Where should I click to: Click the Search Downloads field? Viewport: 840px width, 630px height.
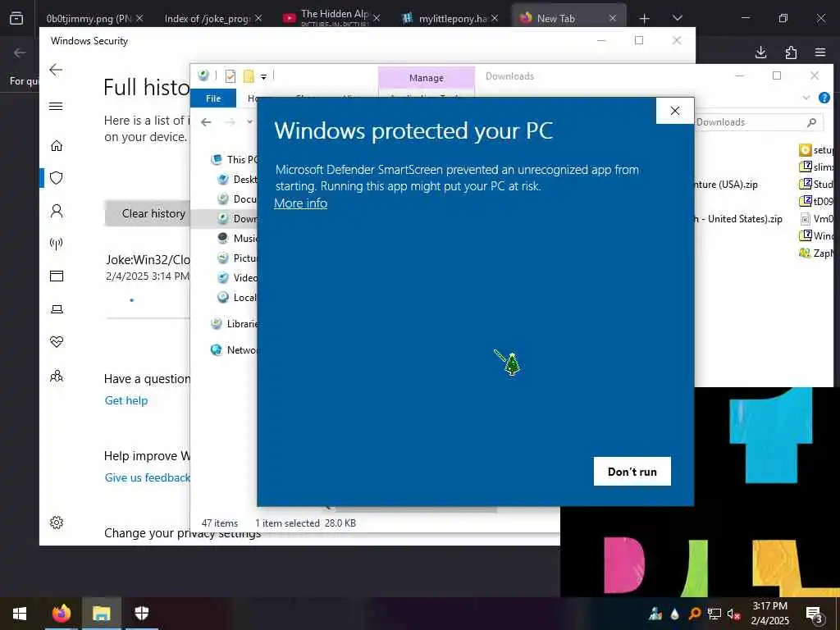tap(759, 122)
